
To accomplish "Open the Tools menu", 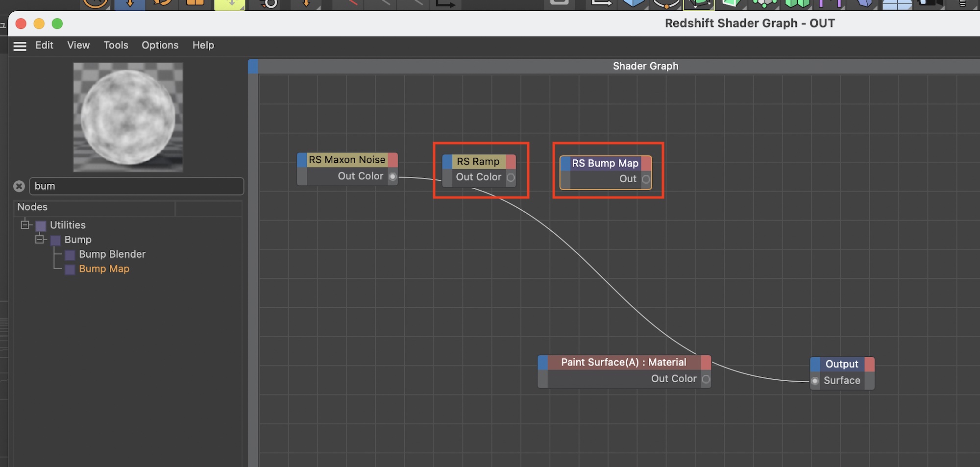I will [x=116, y=45].
